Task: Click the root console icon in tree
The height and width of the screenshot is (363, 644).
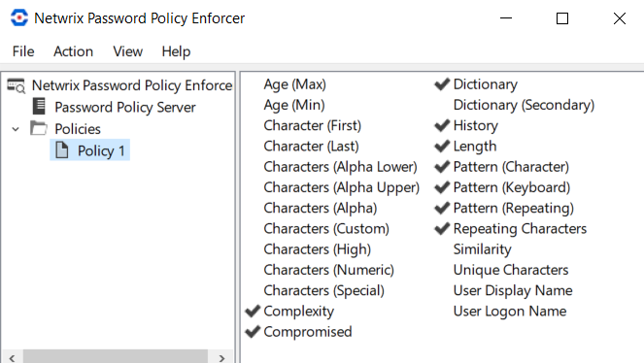Action: tap(17, 85)
